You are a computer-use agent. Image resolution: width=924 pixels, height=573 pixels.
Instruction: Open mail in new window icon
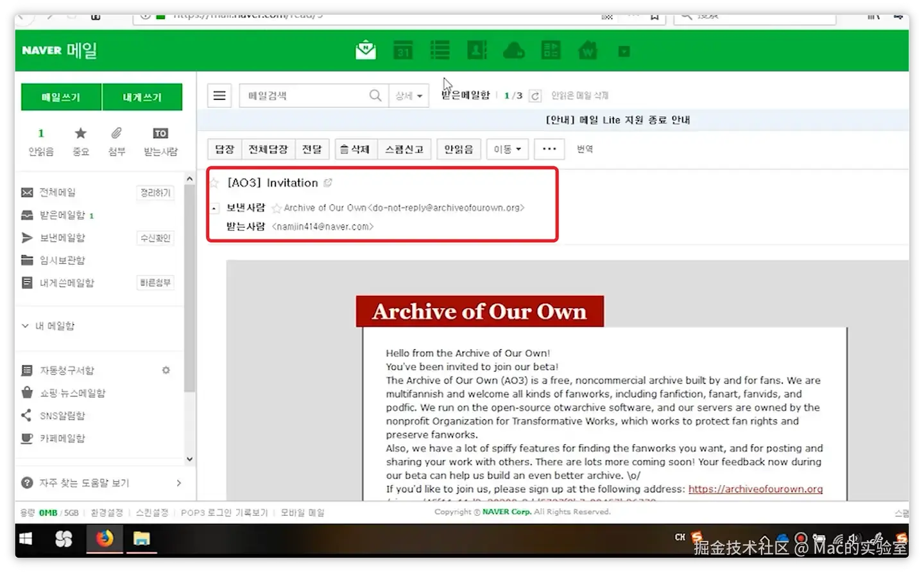click(328, 183)
